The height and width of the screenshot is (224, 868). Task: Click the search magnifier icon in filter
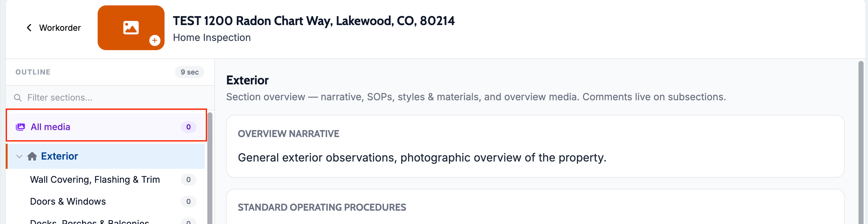pyautogui.click(x=18, y=98)
